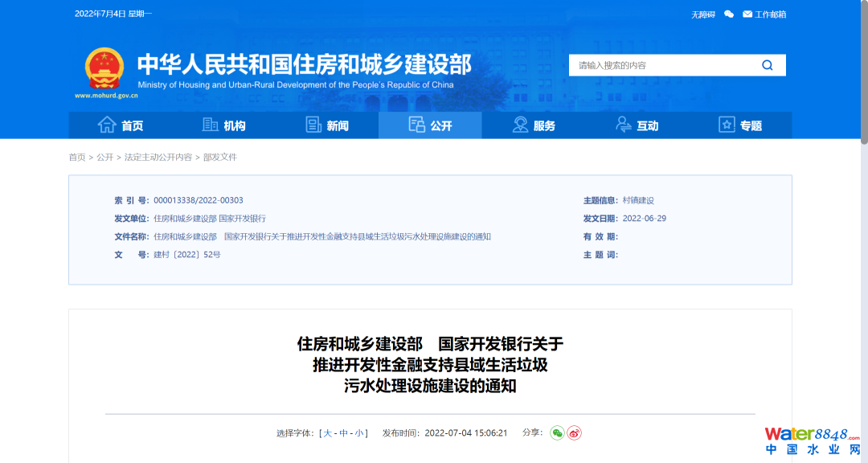Open the 互动 navigation menu
The height and width of the screenshot is (463, 868).
637,125
